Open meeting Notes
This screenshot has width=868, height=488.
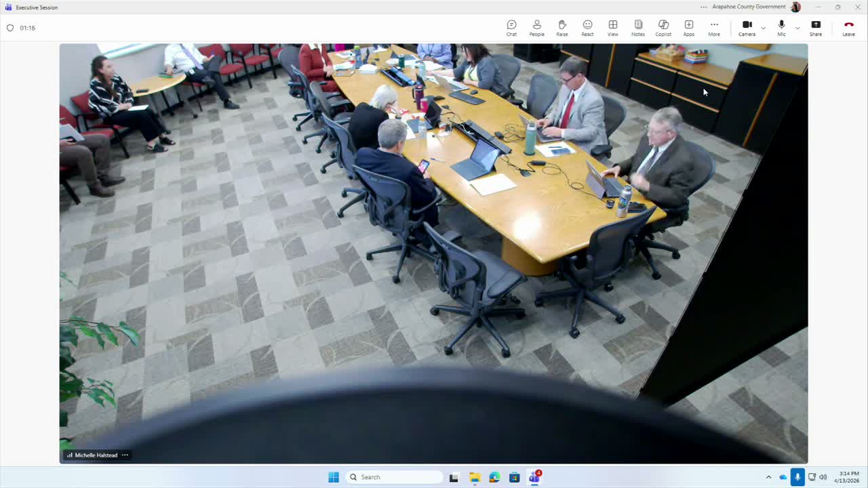[638, 28]
